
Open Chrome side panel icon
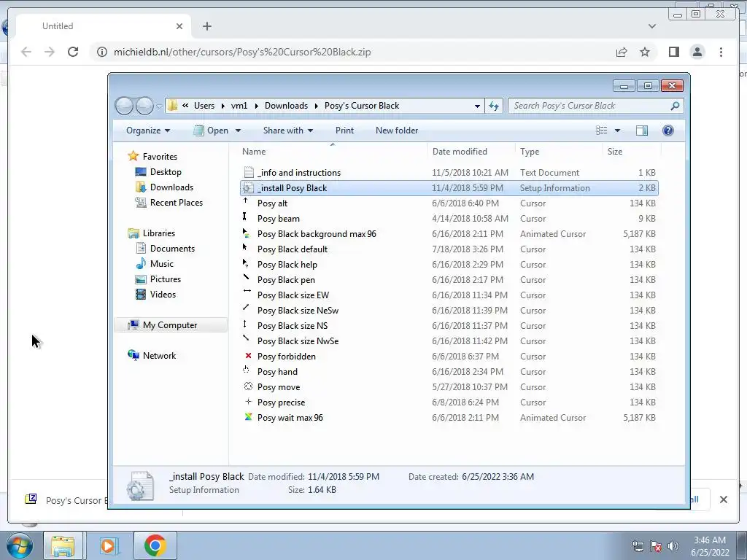(673, 52)
